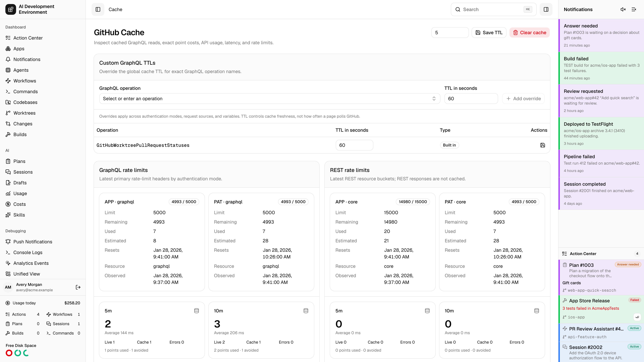
Task: Open the Build failed notification
Action: pos(601,68)
